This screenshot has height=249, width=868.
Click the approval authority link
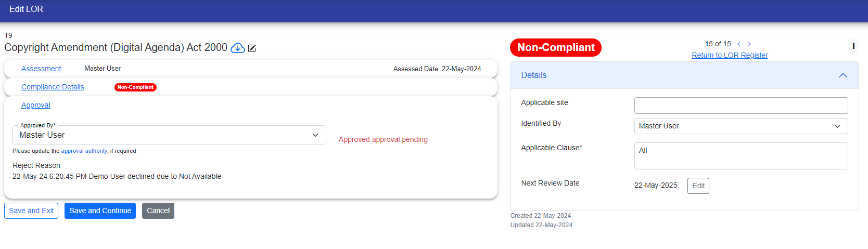pos(84,151)
